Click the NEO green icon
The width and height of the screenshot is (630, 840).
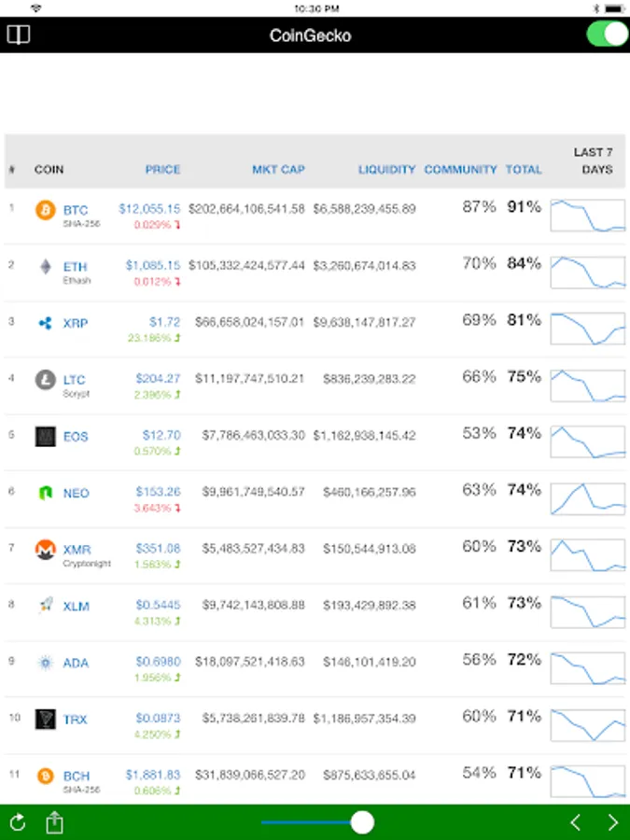point(46,493)
